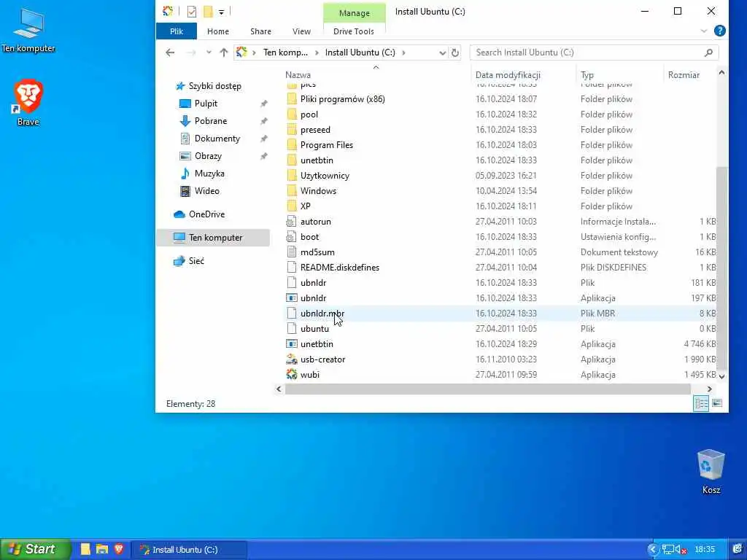The image size is (747, 560).
Task: Click Ten komp... breadcrumb in address bar
Action: tap(285, 52)
